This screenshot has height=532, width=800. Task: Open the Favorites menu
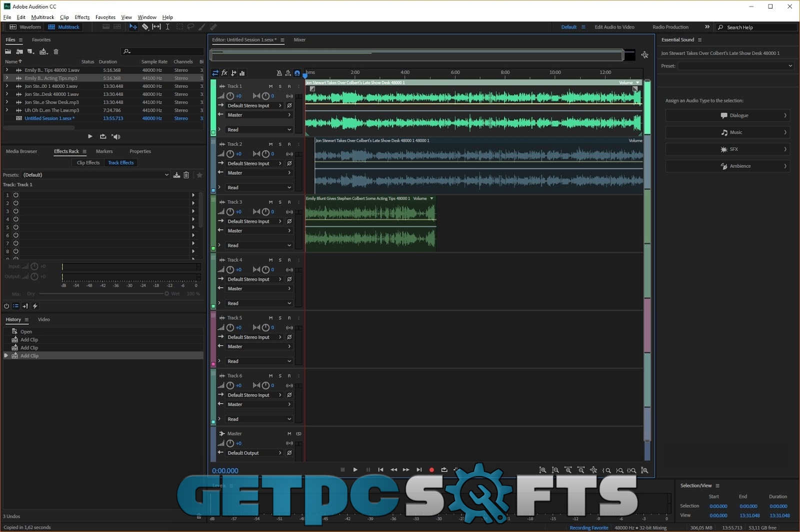coord(105,17)
